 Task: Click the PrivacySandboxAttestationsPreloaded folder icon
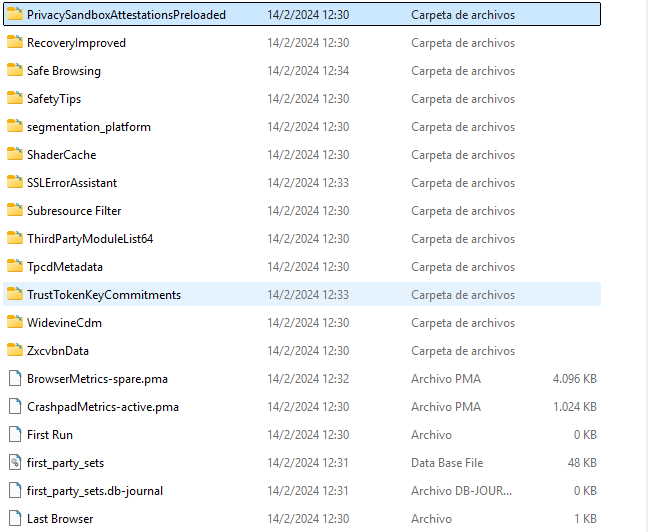(14, 15)
